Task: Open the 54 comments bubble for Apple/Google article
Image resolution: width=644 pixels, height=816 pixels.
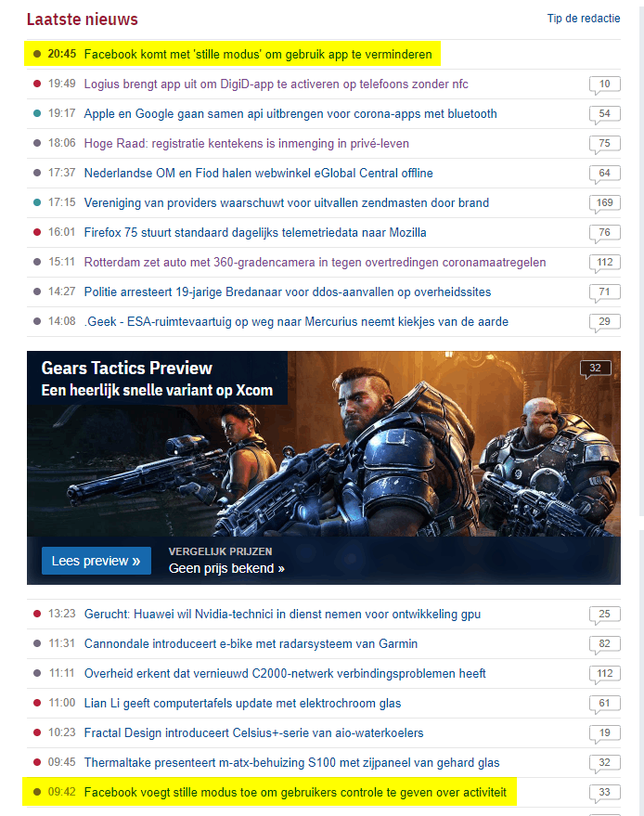Action: 604,114
